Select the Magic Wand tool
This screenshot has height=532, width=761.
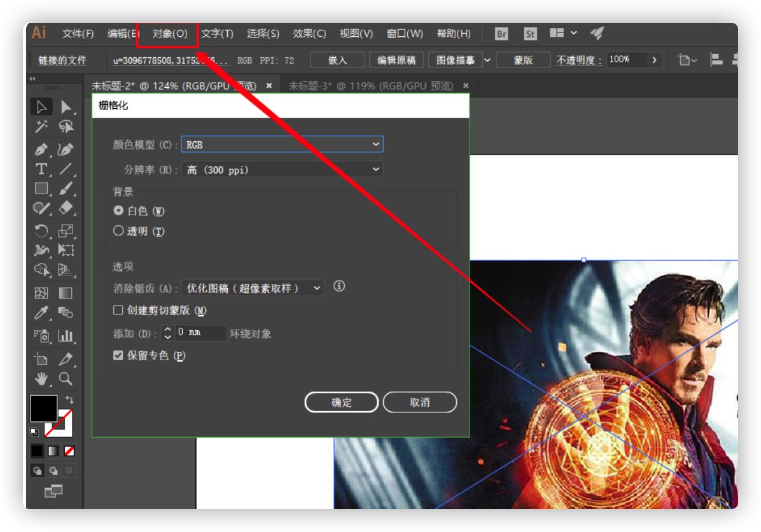[x=41, y=127]
